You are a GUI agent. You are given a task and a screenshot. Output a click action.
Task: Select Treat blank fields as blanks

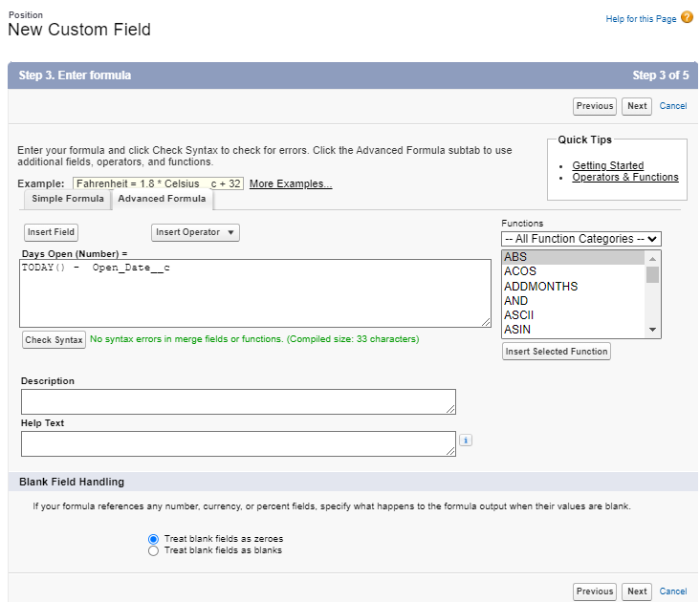[x=154, y=550]
